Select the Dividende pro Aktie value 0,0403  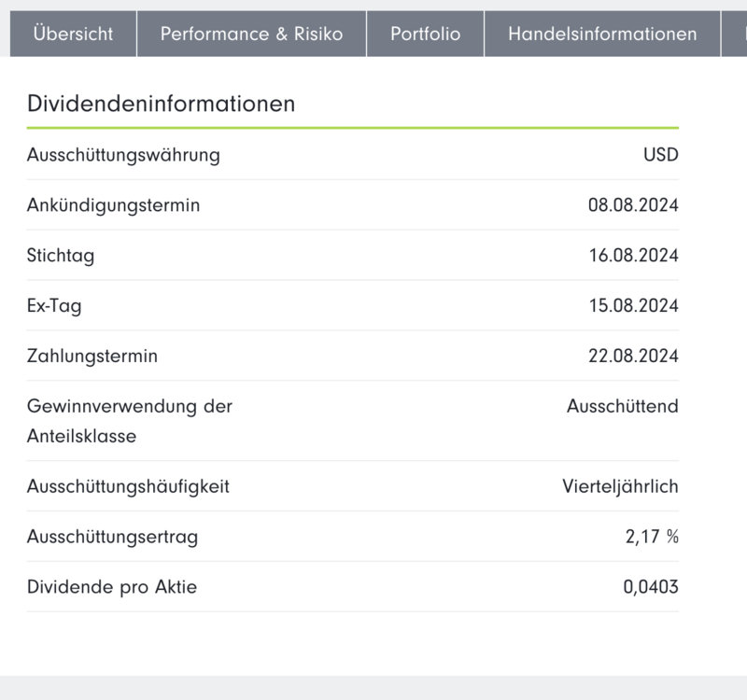(650, 588)
